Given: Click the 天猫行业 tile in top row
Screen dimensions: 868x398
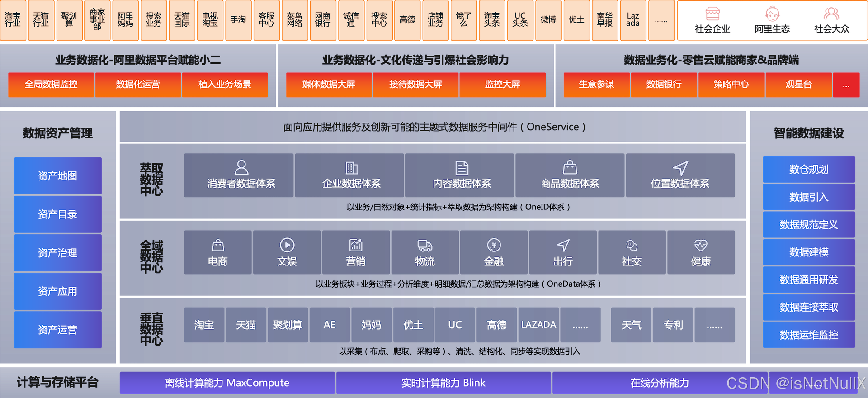Looking at the screenshot, I should coord(41,20).
